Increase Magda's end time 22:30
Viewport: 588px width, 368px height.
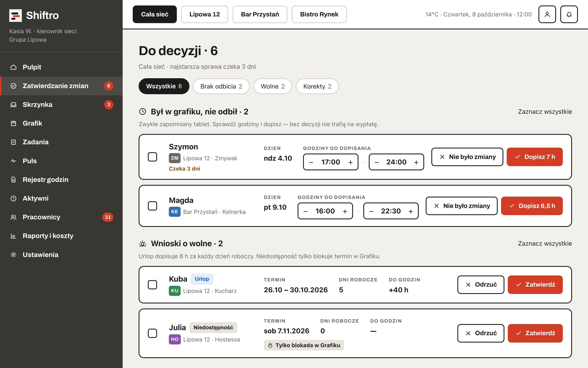coord(411,211)
